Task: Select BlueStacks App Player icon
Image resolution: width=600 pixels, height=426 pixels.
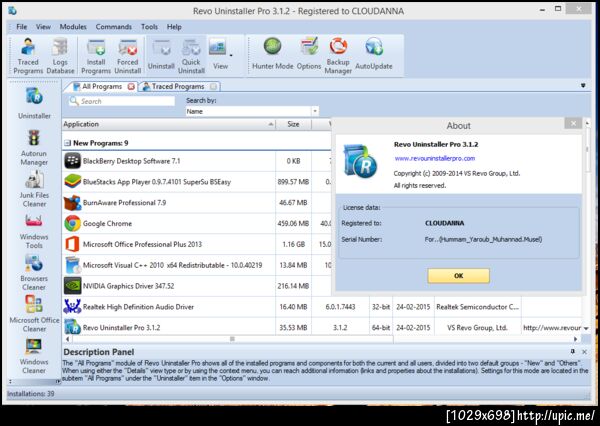Action: point(72,182)
